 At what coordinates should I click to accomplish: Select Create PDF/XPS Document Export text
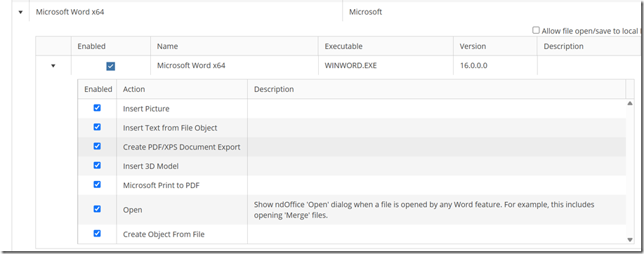point(181,147)
